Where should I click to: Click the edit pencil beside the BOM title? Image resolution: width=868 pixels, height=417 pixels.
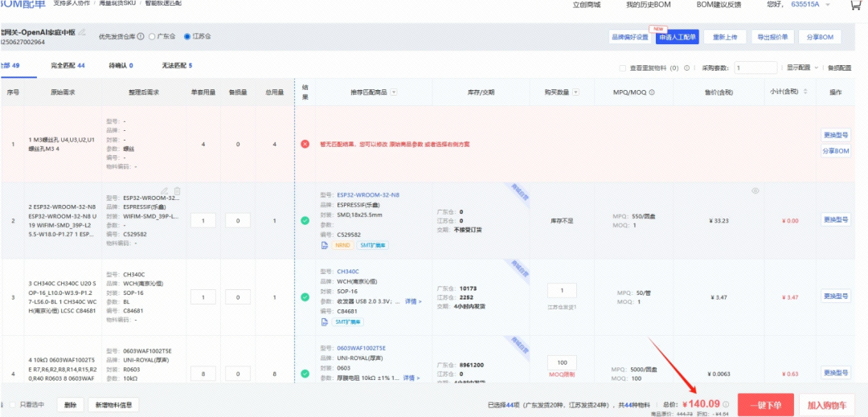point(82,31)
